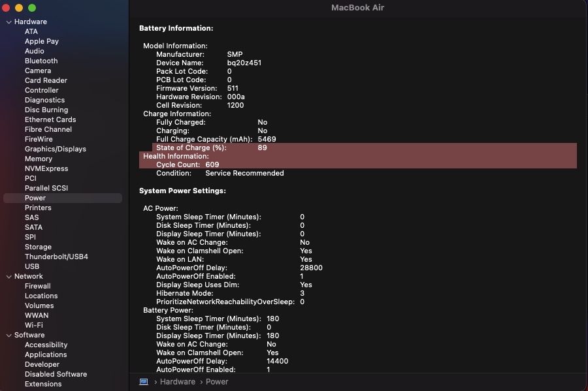Click the State of Charge value 89
This screenshot has height=391, width=588.
262,148
